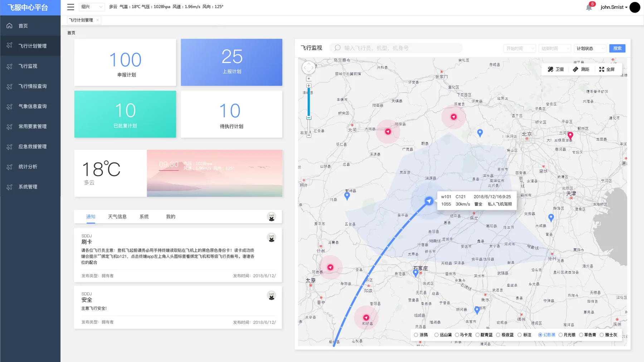The image size is (644, 362).
Task: Switch map to satellite view (卫星)
Action: 556,69
